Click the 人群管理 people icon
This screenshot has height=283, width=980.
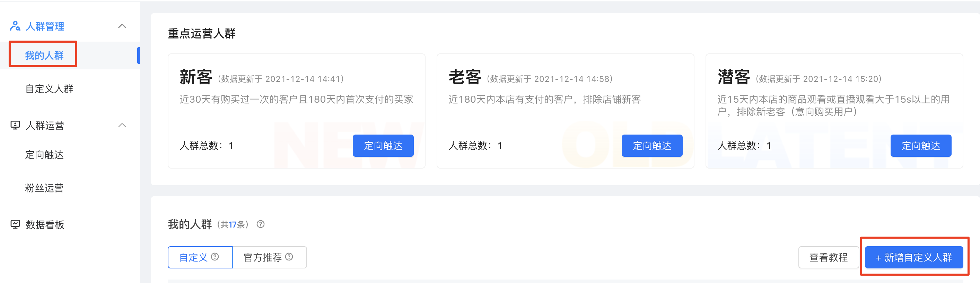[x=15, y=26]
